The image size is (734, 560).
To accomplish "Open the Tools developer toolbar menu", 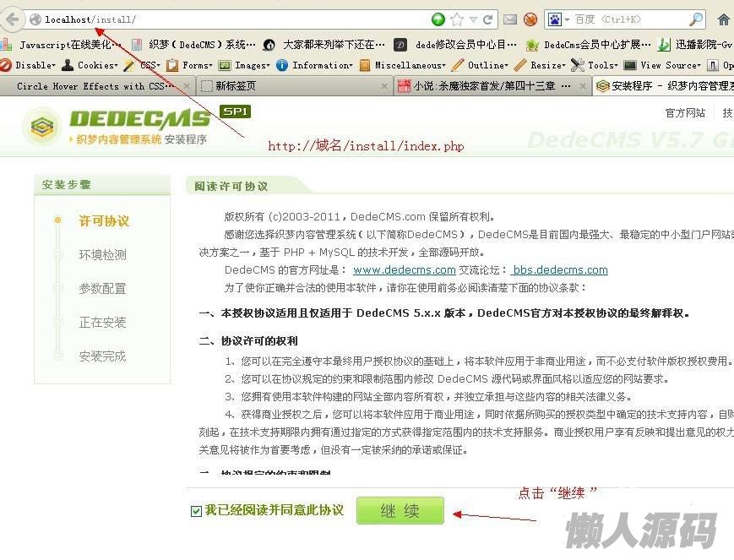I will click(x=595, y=65).
